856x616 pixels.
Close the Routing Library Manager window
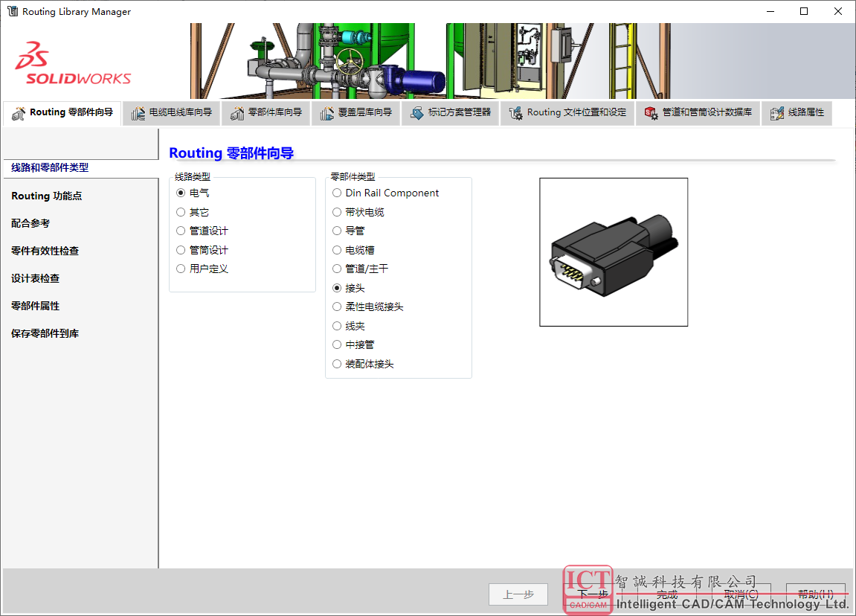tap(838, 11)
